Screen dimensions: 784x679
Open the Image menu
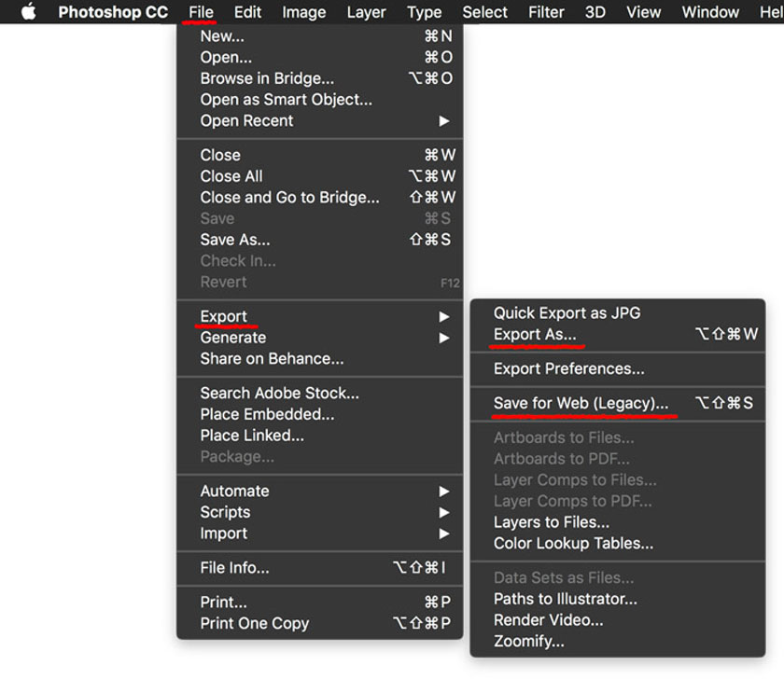tap(303, 12)
